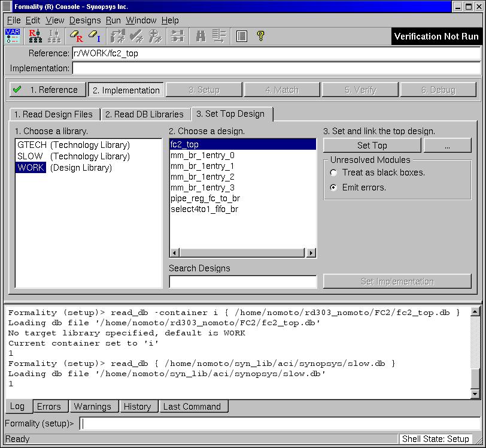This screenshot has height=448, width=486.
Task: Show the Errors log tab
Action: [x=49, y=407]
